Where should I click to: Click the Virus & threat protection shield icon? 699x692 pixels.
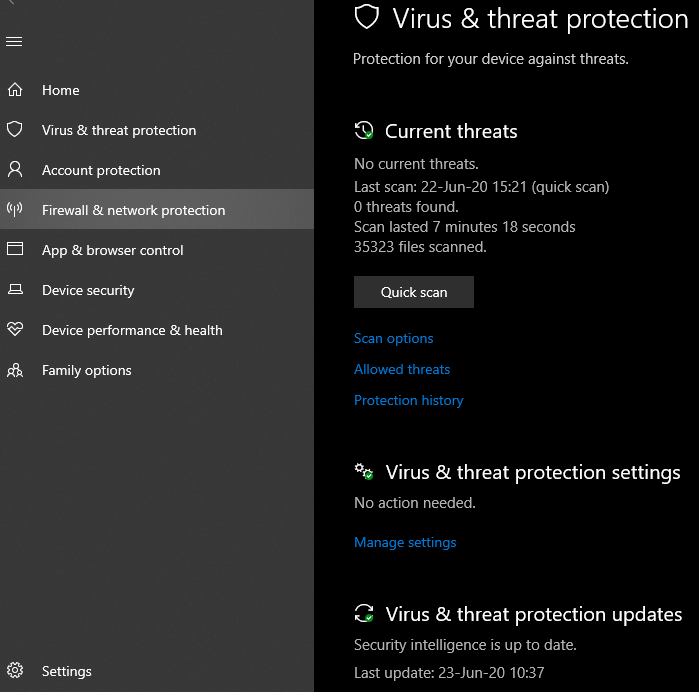pyautogui.click(x=15, y=130)
